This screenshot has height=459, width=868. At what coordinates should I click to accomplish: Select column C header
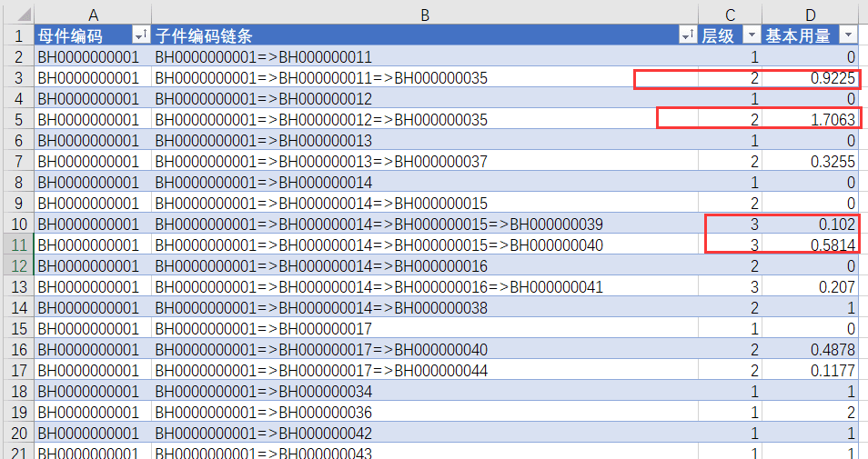[x=731, y=15]
